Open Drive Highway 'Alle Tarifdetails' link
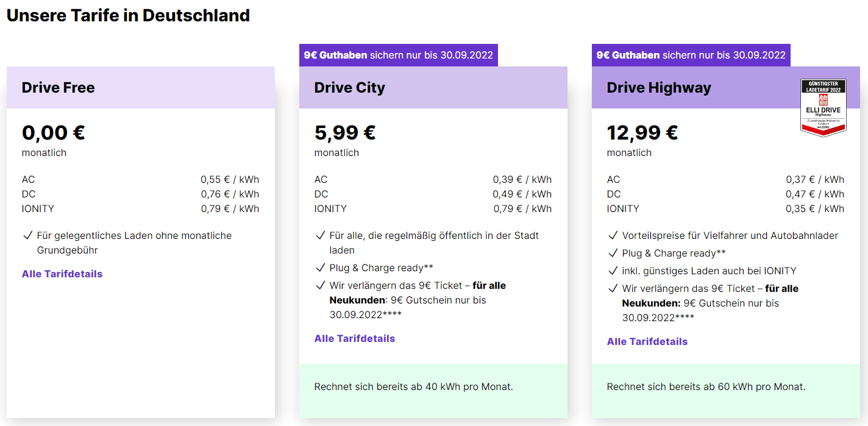The image size is (868, 426). pos(647,341)
